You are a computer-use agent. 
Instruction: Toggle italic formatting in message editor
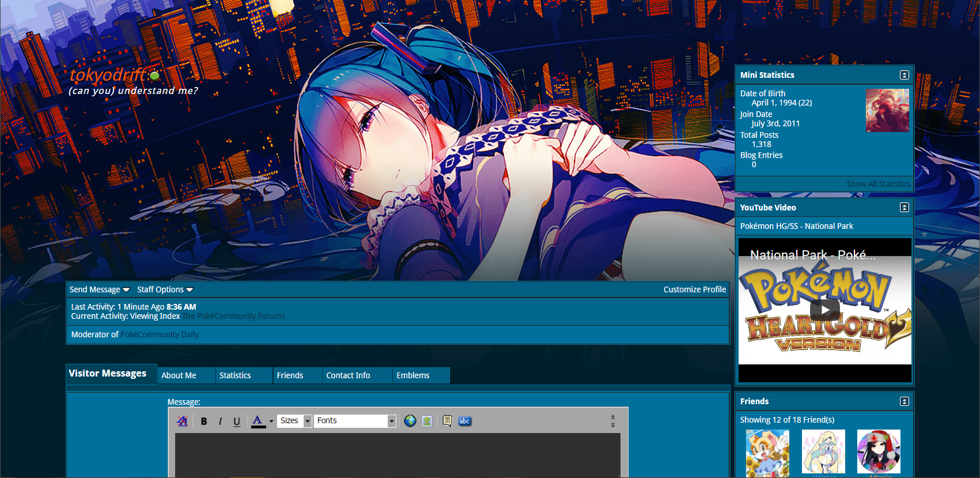(x=220, y=421)
